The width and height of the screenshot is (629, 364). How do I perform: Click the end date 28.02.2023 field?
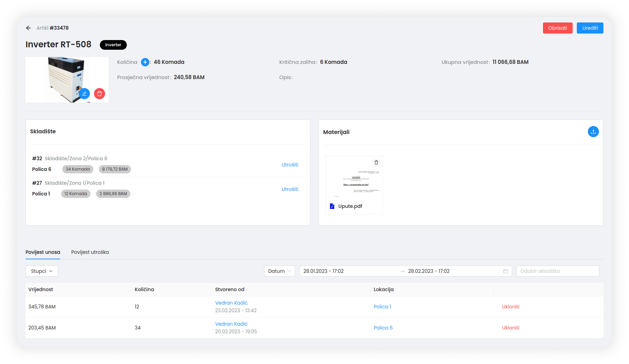click(429, 271)
